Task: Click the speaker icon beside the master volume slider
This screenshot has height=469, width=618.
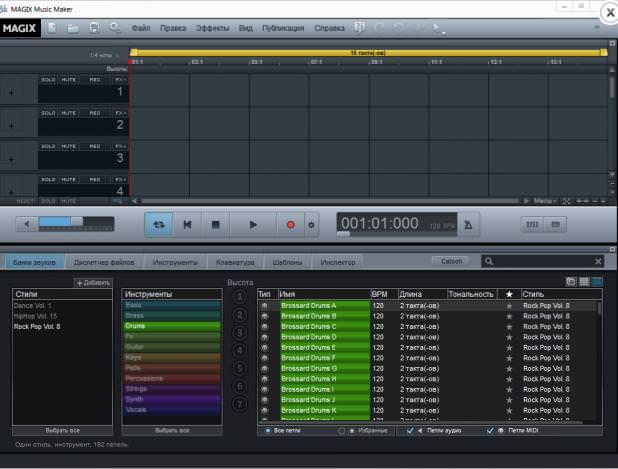Action: 27,224
